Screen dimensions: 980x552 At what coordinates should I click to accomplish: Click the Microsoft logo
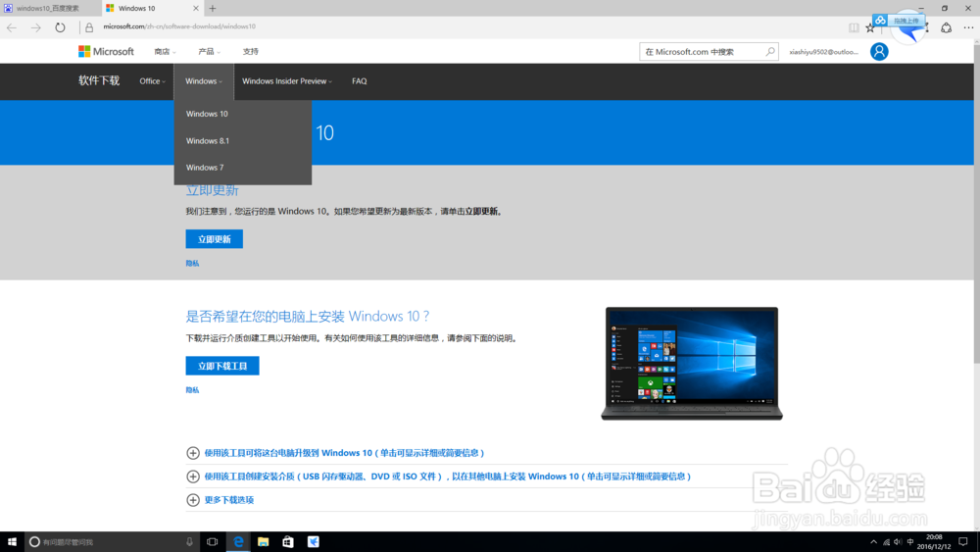[x=106, y=51]
